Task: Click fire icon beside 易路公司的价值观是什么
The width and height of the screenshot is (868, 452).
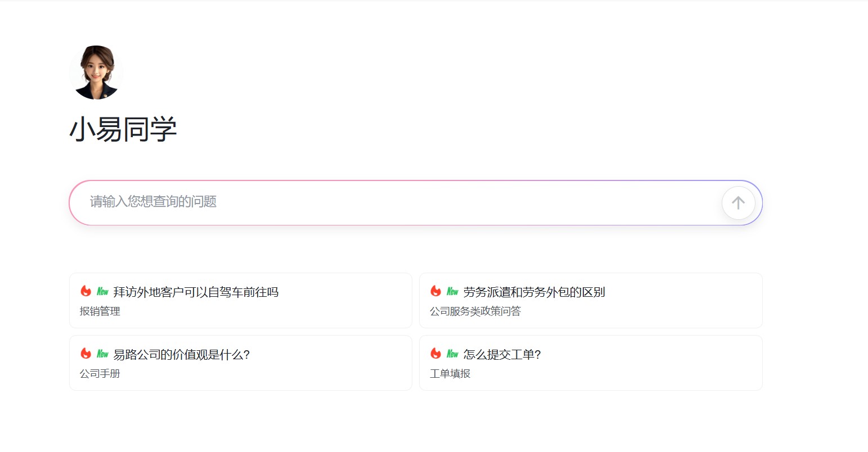Action: (86, 353)
